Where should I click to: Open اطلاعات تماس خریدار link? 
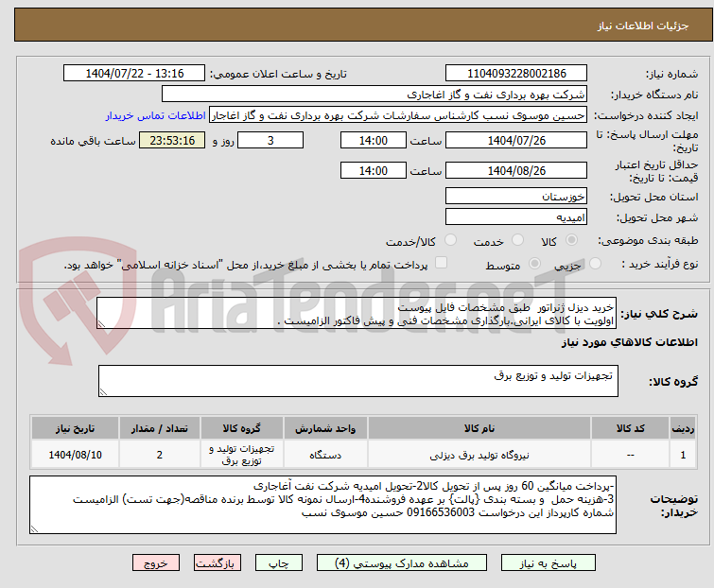[156, 115]
